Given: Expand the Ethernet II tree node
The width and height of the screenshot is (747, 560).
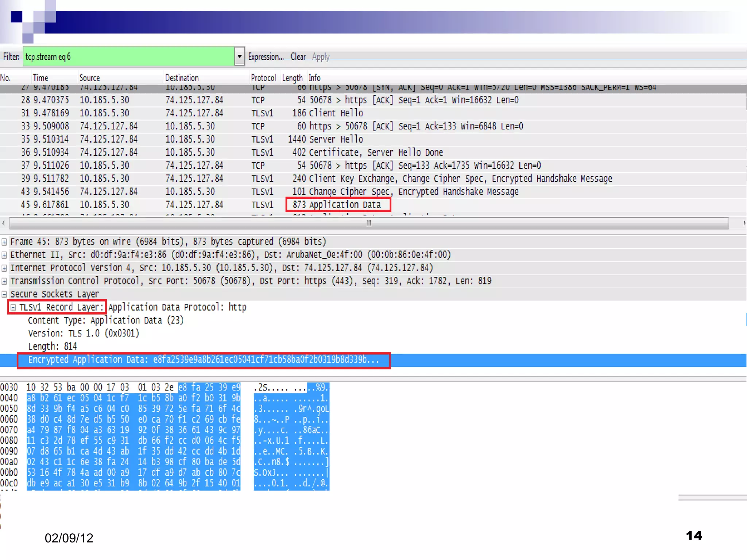Looking at the screenshot, I should pyautogui.click(x=4, y=255).
